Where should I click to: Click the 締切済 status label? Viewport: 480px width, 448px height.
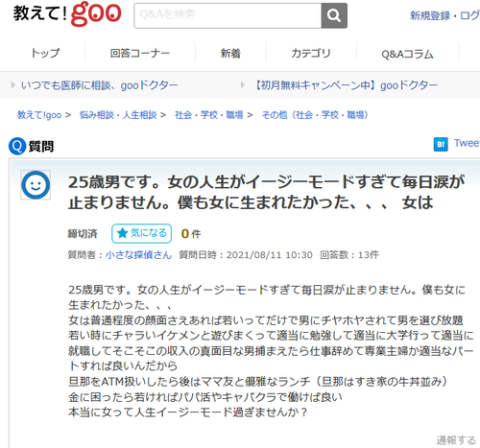point(83,234)
